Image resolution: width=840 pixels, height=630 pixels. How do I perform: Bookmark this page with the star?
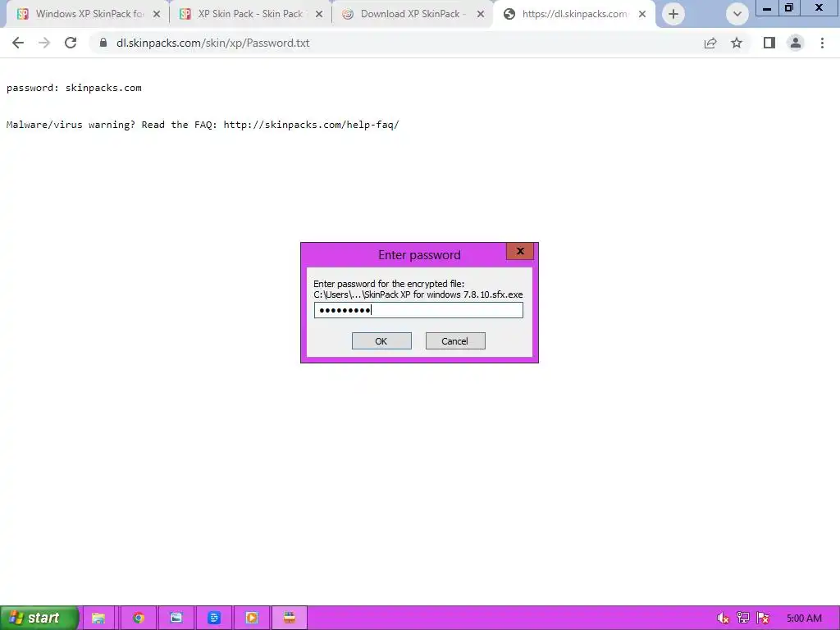coord(737,43)
